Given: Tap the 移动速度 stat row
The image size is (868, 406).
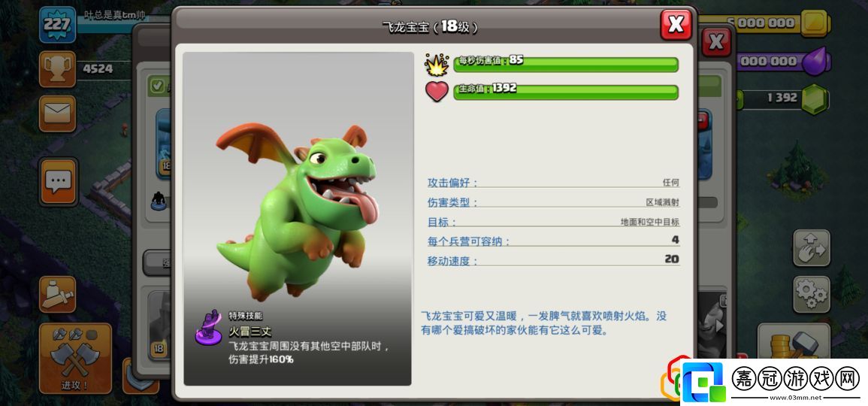Looking at the screenshot, I should [553, 260].
